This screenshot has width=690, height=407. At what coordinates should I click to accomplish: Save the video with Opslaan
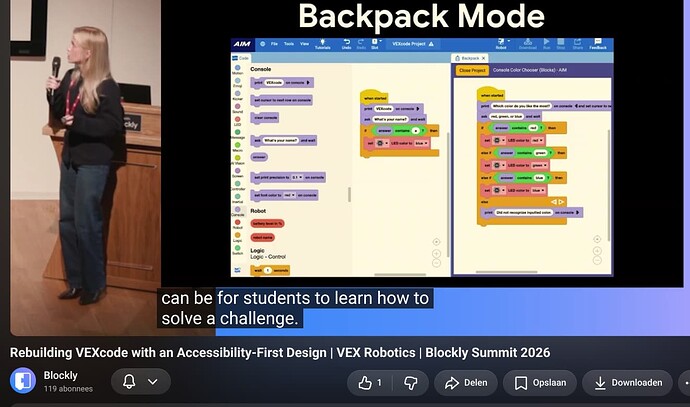[540, 383]
